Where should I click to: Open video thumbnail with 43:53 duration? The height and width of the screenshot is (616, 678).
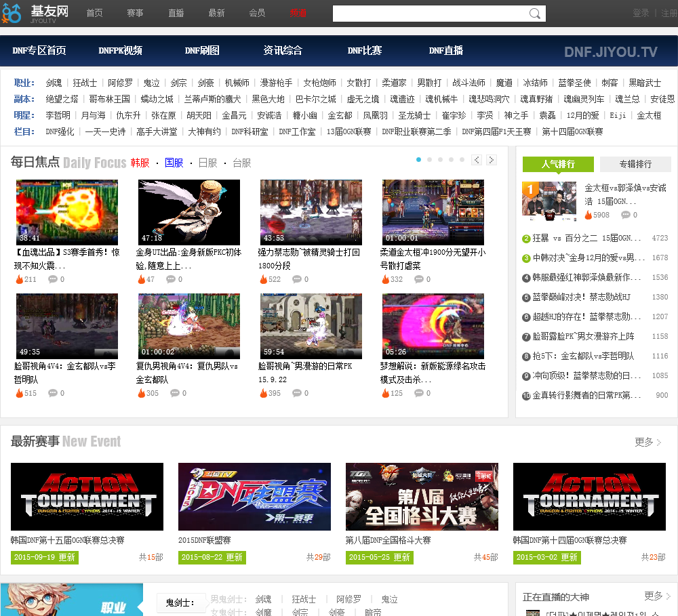[x=311, y=212]
